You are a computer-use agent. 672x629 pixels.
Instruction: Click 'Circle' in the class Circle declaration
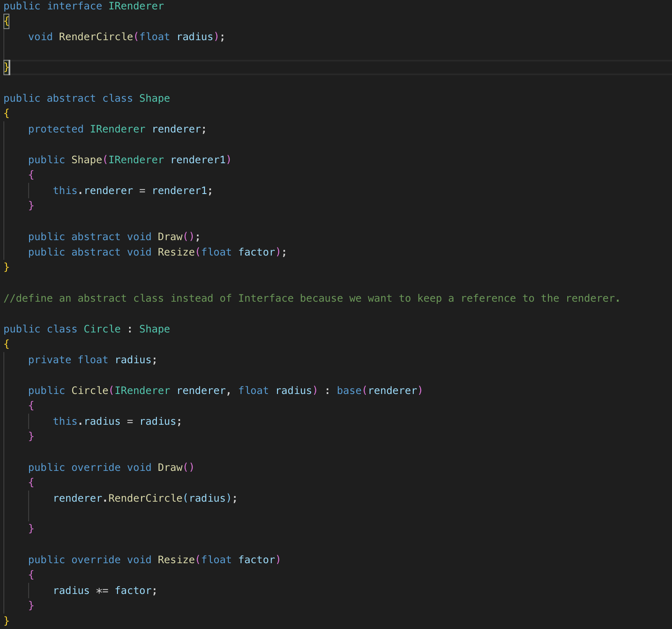pyautogui.click(x=102, y=329)
